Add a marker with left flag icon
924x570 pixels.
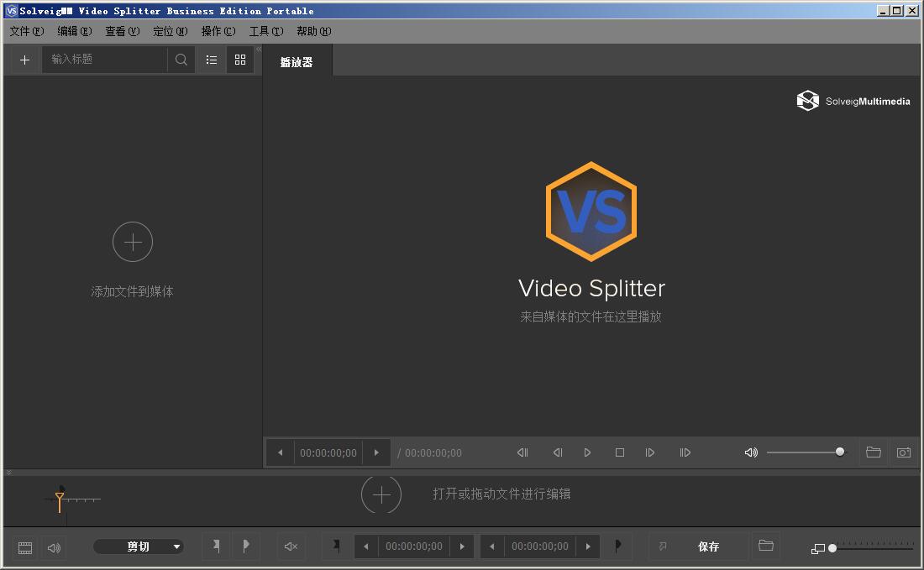click(x=217, y=546)
